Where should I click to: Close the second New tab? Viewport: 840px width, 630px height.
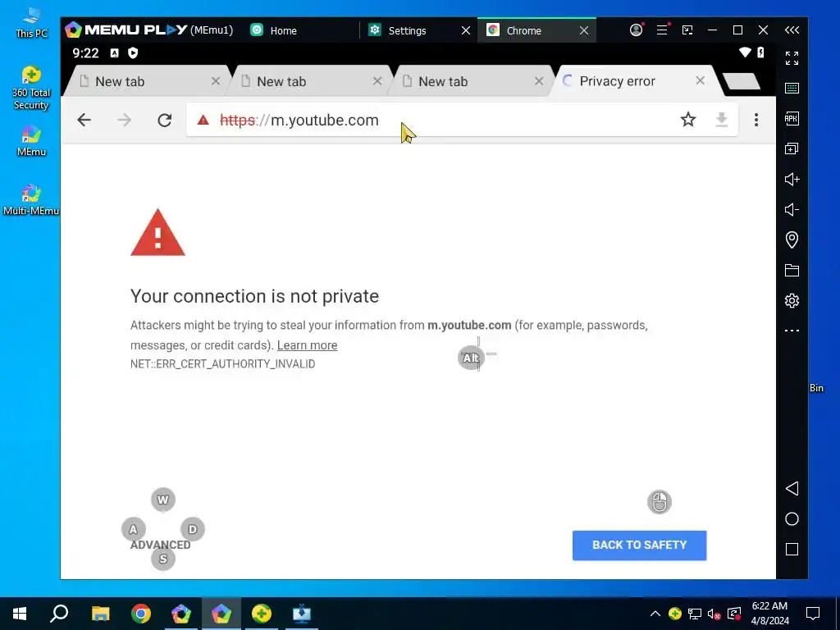377,81
